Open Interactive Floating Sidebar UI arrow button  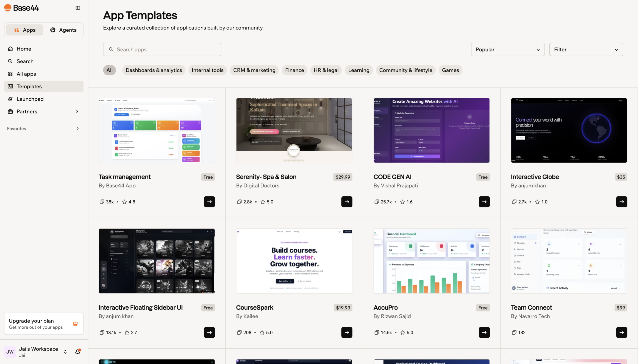click(209, 332)
